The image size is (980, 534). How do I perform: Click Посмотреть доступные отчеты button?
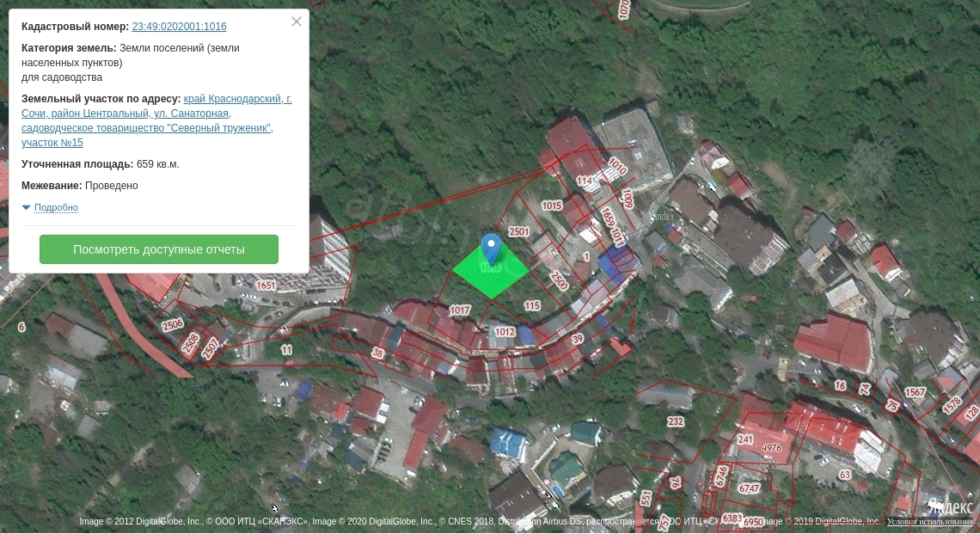159,249
